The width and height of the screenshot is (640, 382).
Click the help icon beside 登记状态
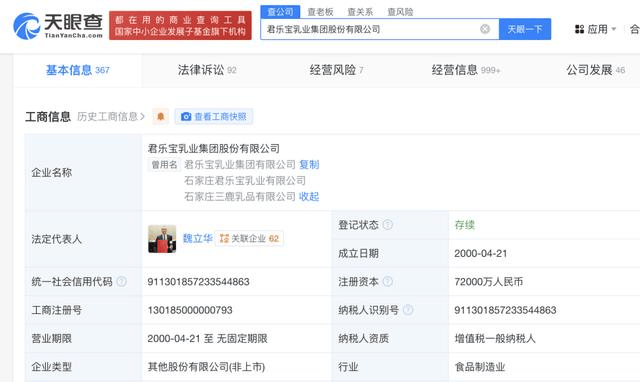(x=388, y=224)
